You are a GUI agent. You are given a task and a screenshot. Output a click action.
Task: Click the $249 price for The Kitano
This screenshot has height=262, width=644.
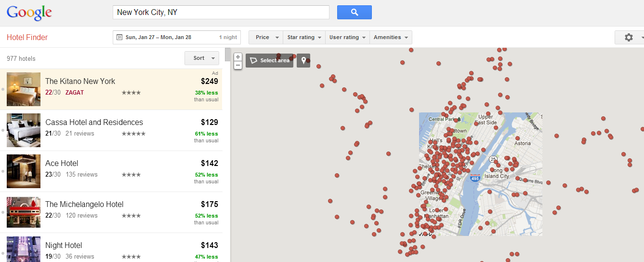click(210, 82)
